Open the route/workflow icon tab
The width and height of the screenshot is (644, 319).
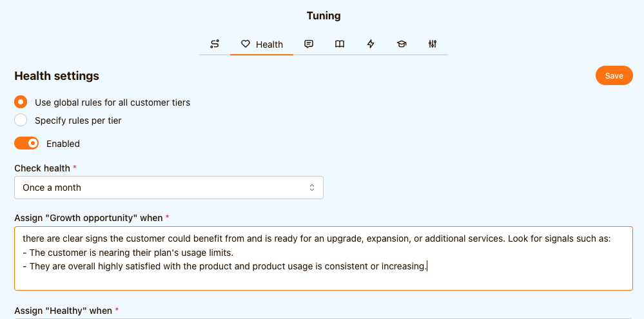[x=215, y=44]
